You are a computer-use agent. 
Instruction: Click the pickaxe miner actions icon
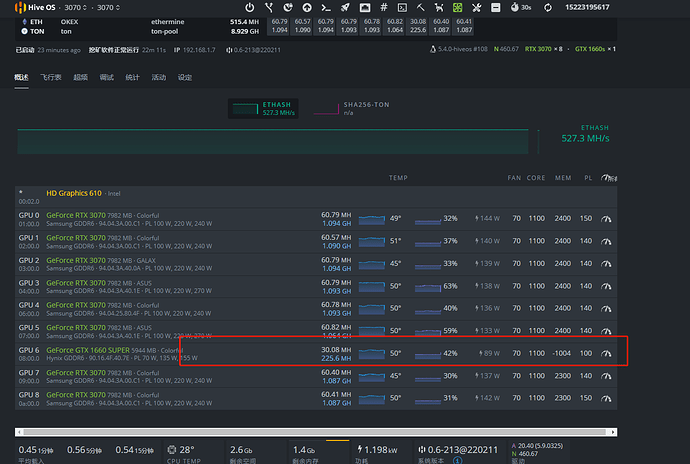click(x=421, y=7)
